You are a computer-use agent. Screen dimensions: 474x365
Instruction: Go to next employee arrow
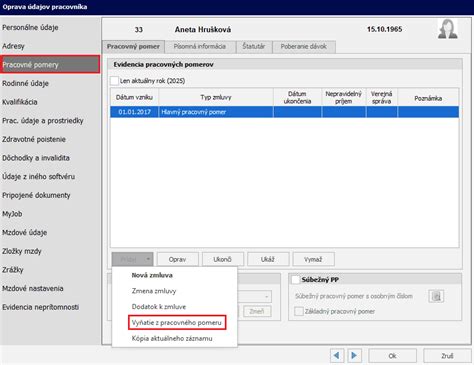point(354,356)
